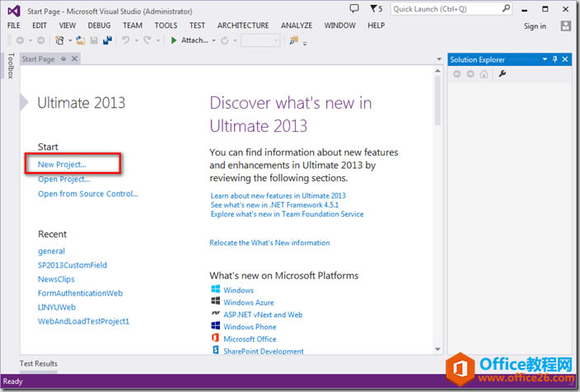The image size is (580, 392).
Task: Collapse the Start Page left triangle expander
Action: click(x=24, y=102)
